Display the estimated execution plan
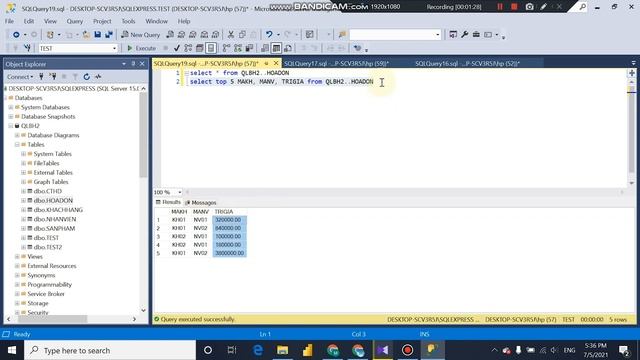The image size is (640, 360). 188,48
